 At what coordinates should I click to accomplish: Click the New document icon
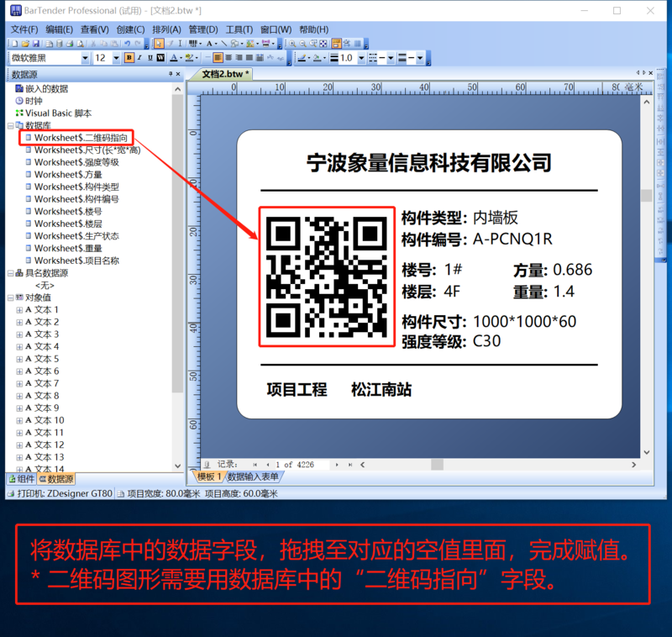point(15,44)
